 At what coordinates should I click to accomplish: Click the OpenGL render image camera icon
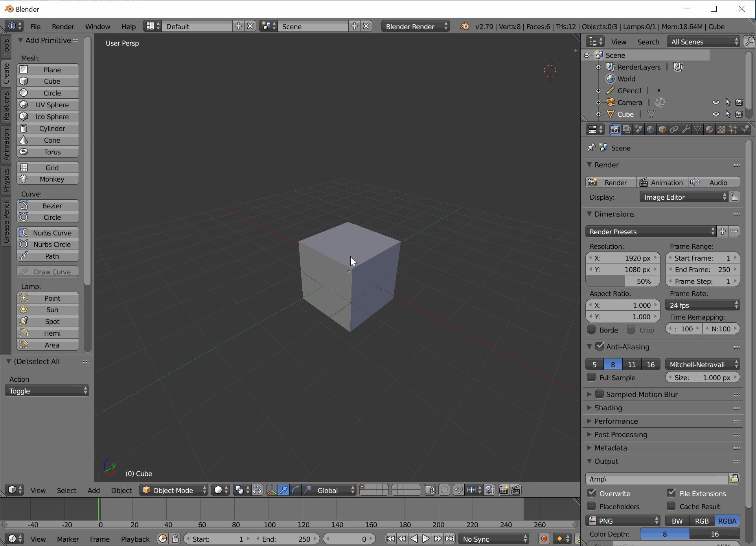[x=503, y=490]
